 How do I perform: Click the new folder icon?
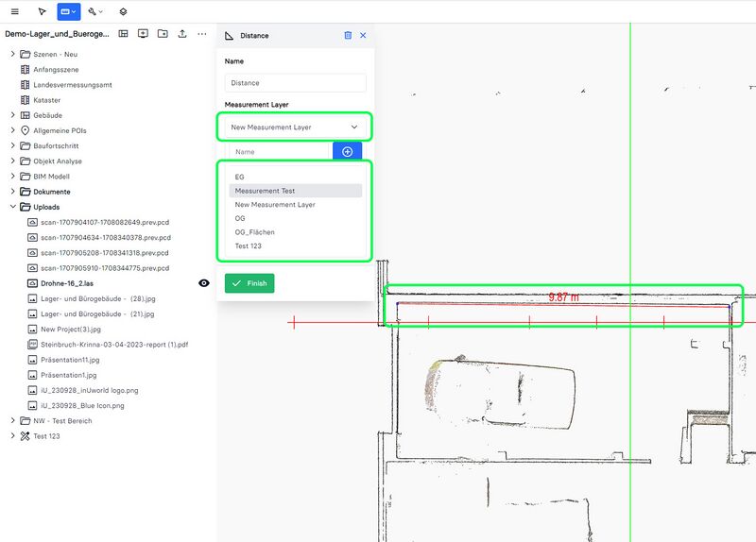coord(163,34)
